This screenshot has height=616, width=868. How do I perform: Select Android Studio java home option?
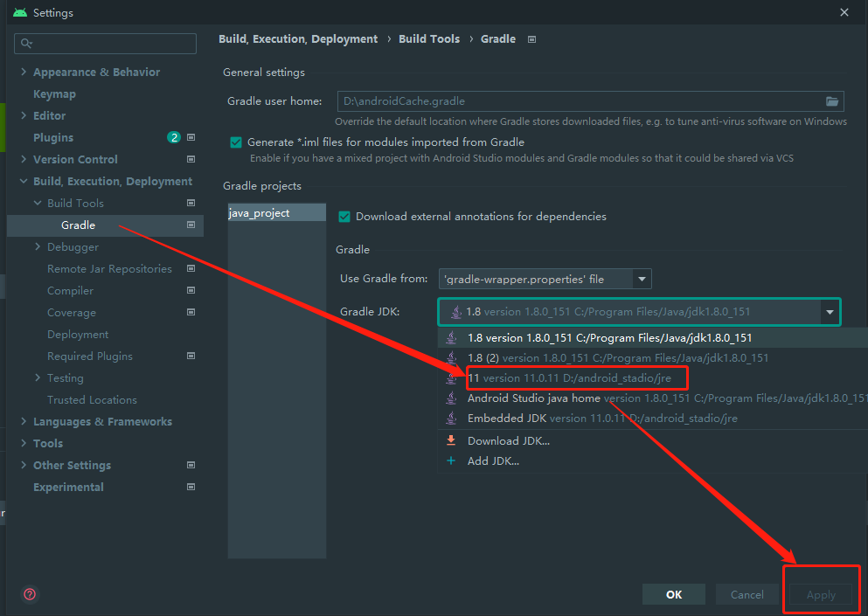coord(653,398)
